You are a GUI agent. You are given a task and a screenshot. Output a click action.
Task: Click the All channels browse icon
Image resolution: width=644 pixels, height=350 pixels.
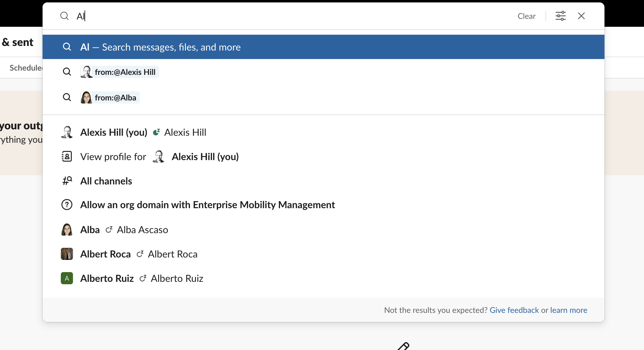click(67, 181)
